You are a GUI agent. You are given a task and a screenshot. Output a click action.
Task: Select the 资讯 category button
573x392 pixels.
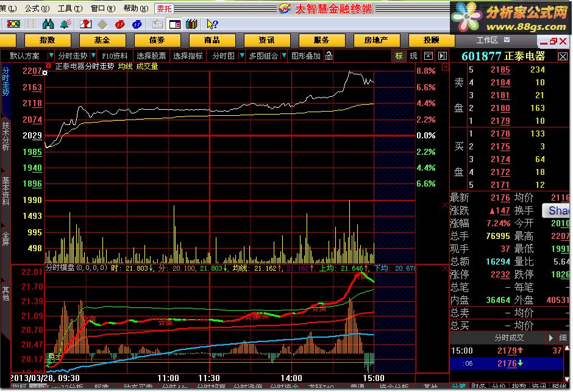(x=267, y=40)
